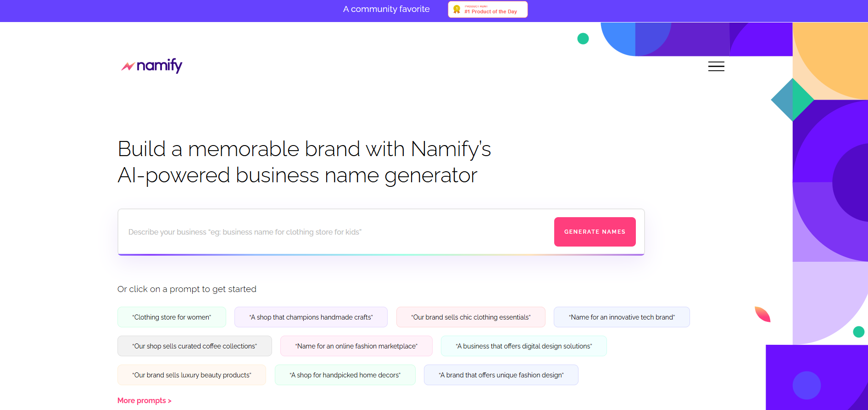This screenshot has height=410, width=868.
Task: Click the Or click on a prompt label
Action: pyautogui.click(x=187, y=289)
